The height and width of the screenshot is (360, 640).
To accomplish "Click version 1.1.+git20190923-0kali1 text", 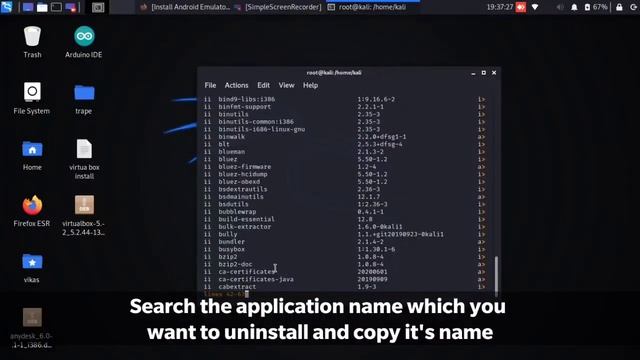I will click(x=400, y=234).
